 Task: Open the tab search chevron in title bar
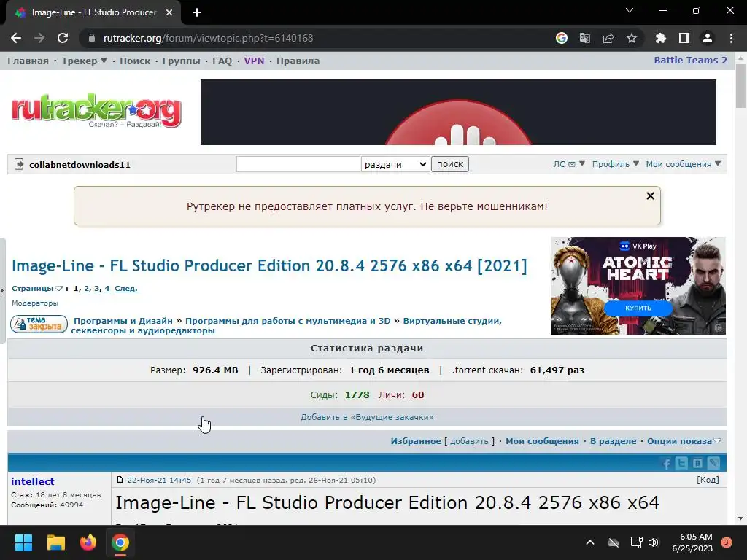[630, 10]
